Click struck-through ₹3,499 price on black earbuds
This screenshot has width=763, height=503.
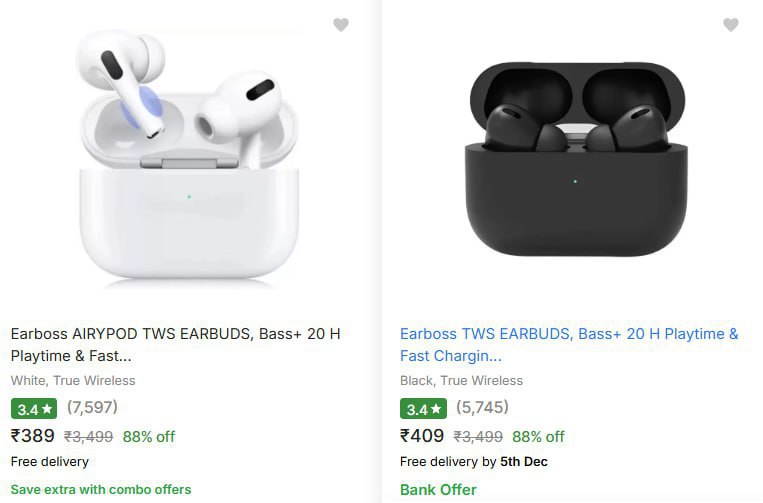[478, 437]
